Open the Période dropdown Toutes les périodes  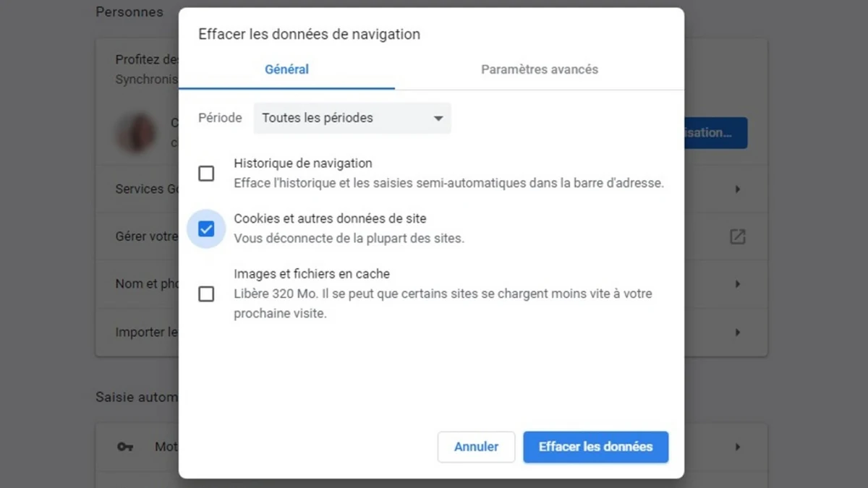[x=352, y=118]
